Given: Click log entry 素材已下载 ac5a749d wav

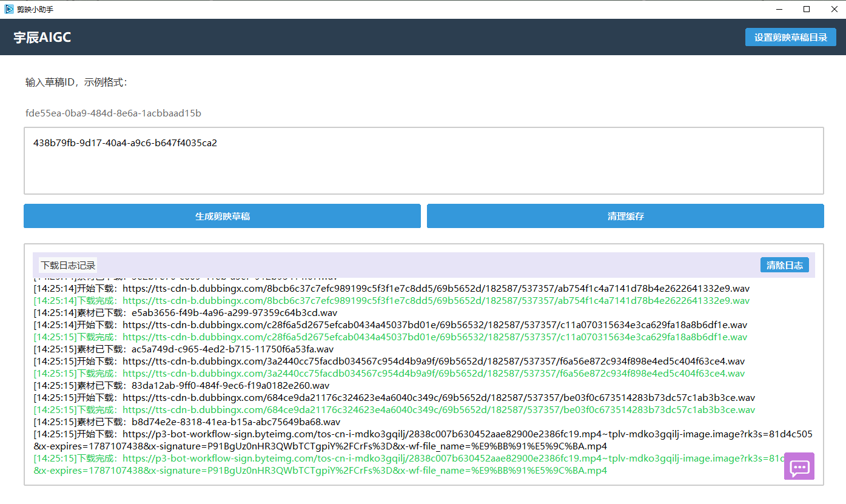Looking at the screenshot, I should (183, 349).
